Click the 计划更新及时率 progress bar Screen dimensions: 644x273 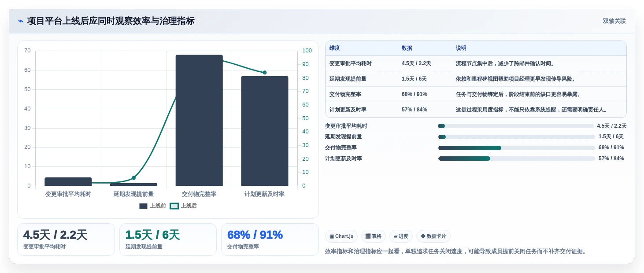(517, 159)
